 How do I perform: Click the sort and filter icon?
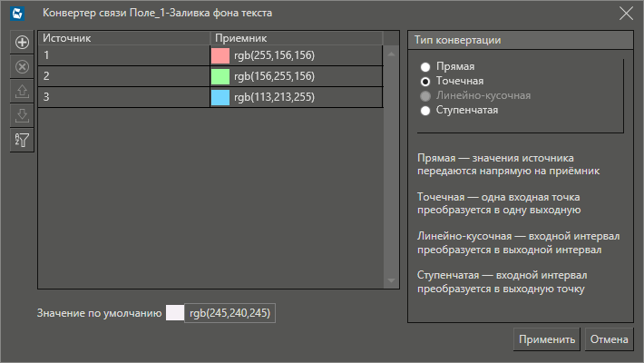23,140
